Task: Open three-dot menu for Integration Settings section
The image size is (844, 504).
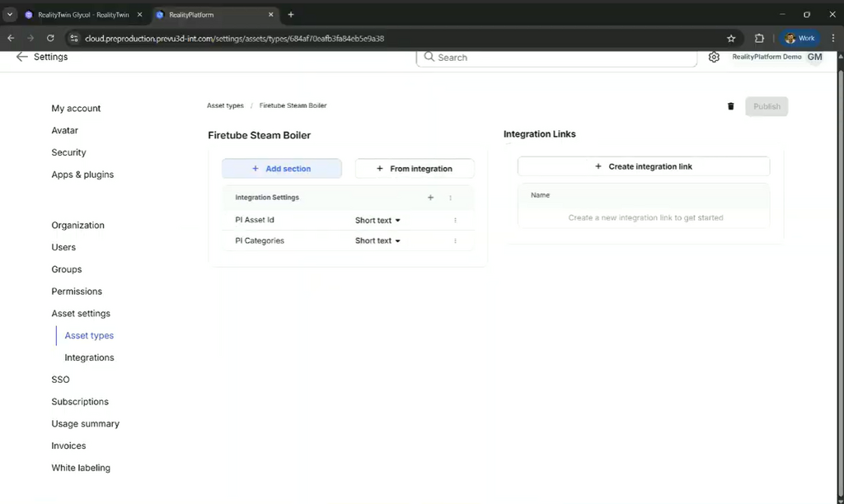Action: point(451,198)
